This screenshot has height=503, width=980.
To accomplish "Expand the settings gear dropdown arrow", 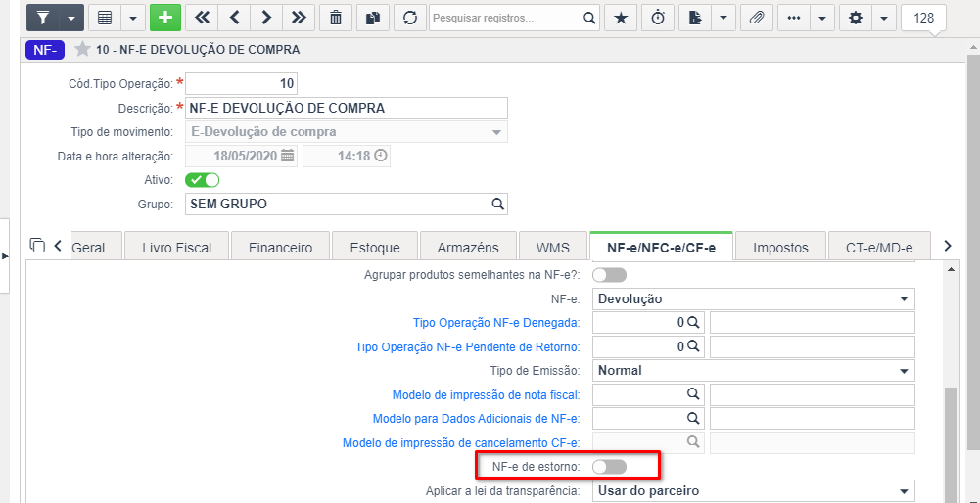I will click(884, 19).
